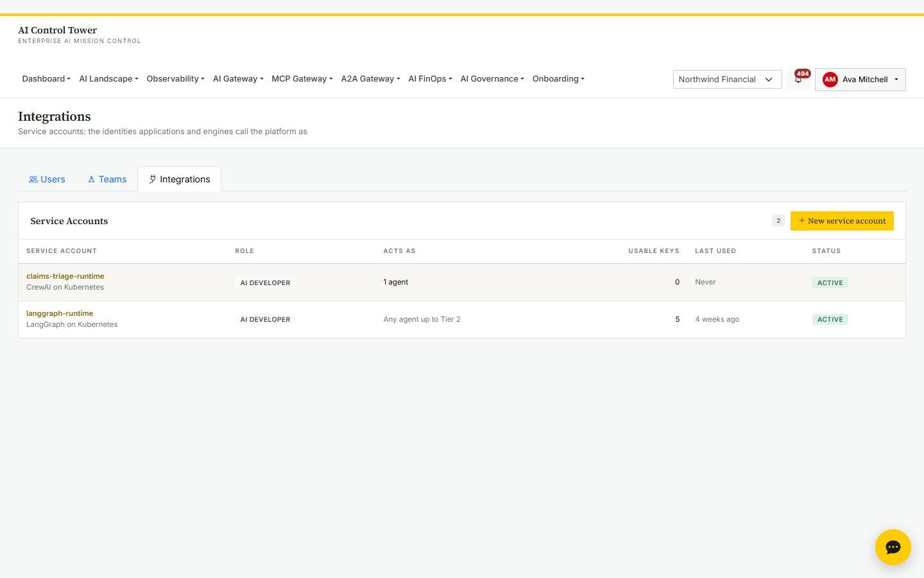Click the usable keys value 5
Viewport: 924px width, 578px height.
[x=677, y=319]
